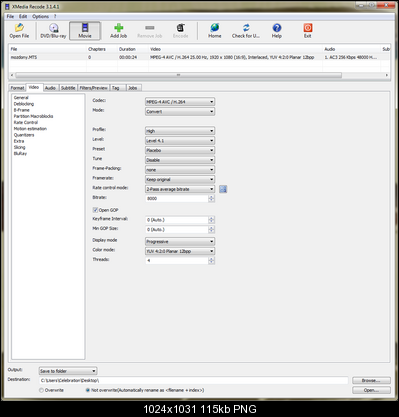Toggle the Open GOP checkbox
399x417 pixels.
95,210
